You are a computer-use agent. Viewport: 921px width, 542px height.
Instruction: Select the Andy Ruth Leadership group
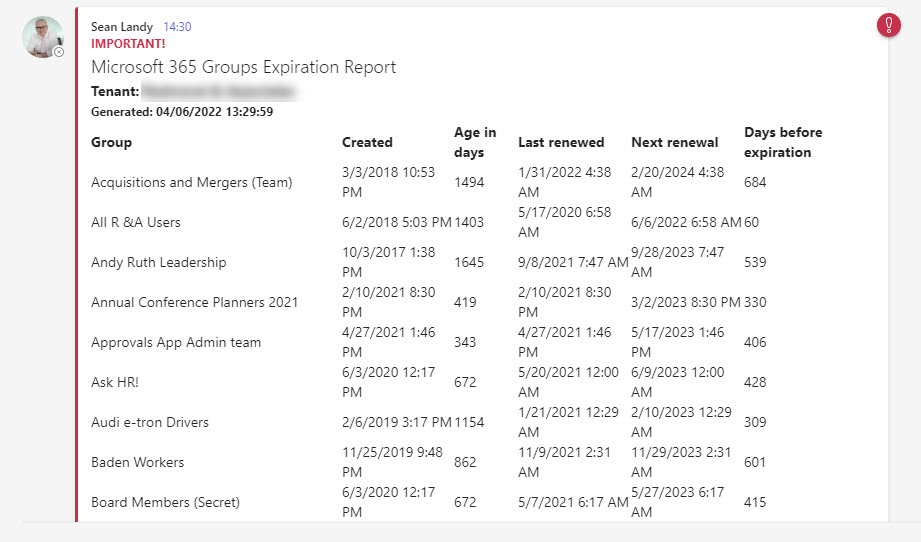point(159,262)
